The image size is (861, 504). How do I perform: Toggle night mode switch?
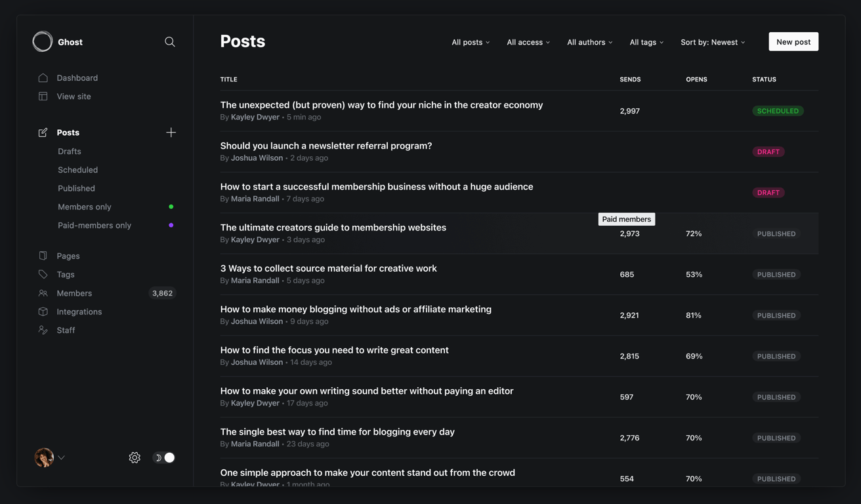[x=164, y=457]
